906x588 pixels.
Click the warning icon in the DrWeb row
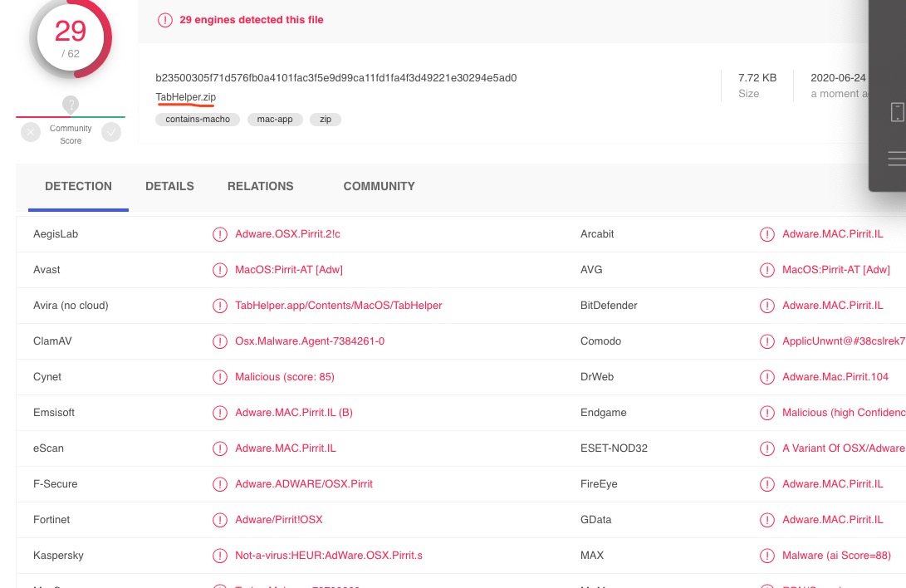click(766, 377)
